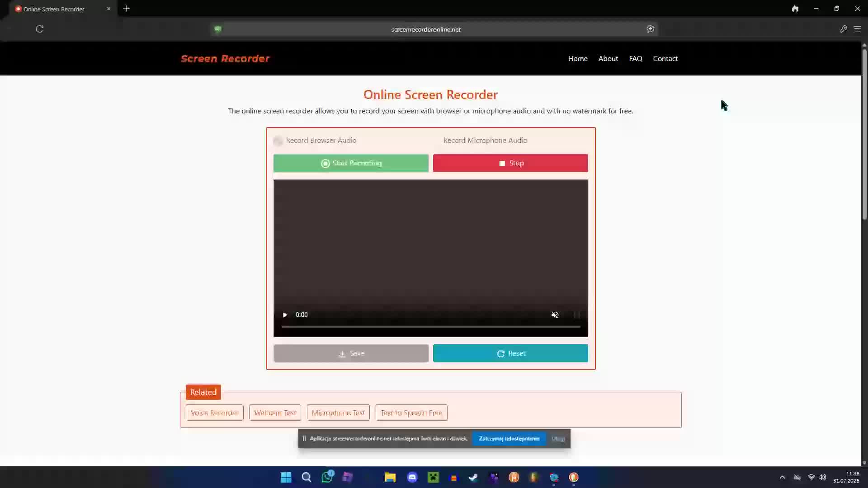This screenshot has width=868, height=488.
Task: Open the volume control in the tray
Action: (822, 477)
